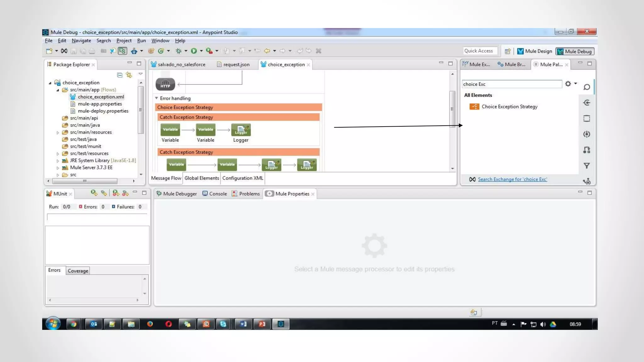
Task: Click Collapse All in Package Explorer
Action: pyautogui.click(x=119, y=75)
